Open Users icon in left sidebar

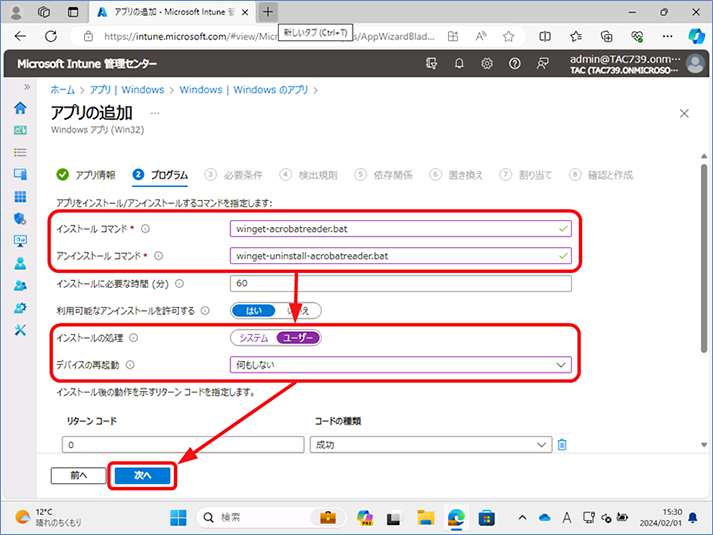pyautogui.click(x=20, y=263)
